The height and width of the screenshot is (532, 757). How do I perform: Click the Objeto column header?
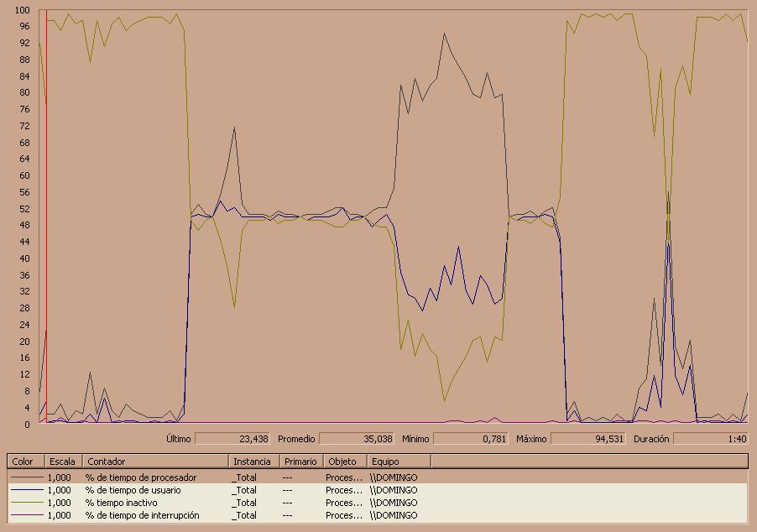[x=345, y=461]
